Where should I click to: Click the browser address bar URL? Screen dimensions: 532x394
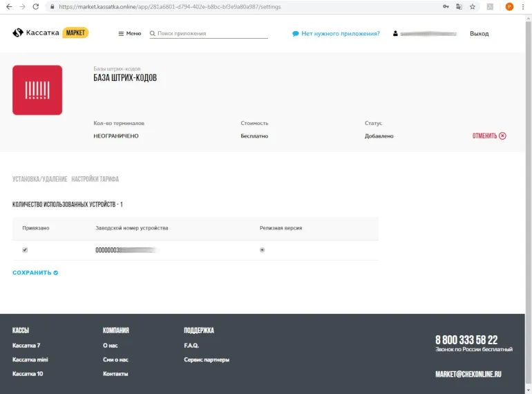[x=170, y=6]
